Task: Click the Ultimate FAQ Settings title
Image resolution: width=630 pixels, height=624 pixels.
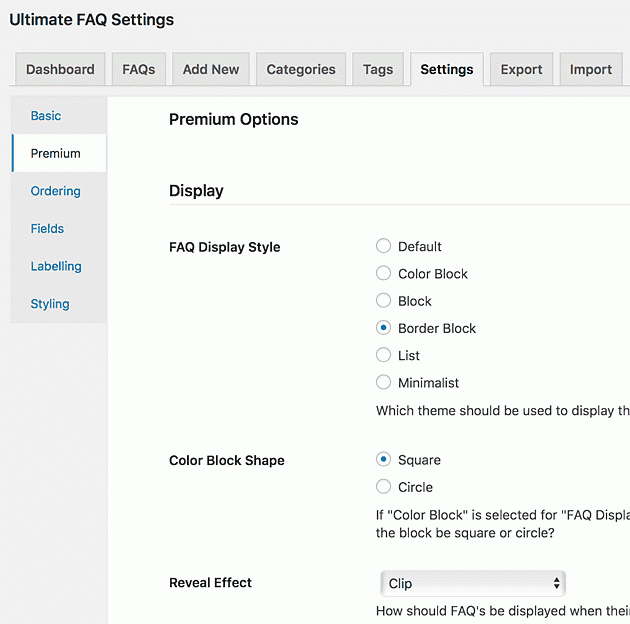Action: [x=92, y=20]
